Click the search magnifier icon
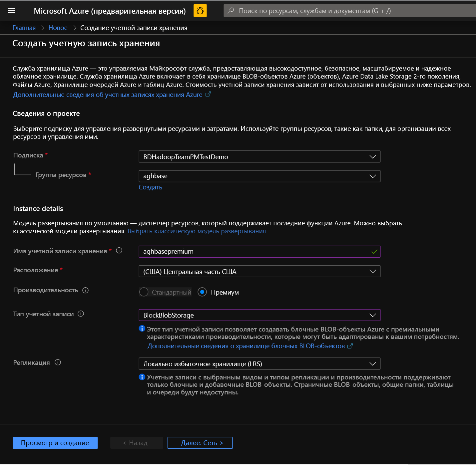Image resolution: width=476 pixels, height=465 pixels. click(231, 11)
